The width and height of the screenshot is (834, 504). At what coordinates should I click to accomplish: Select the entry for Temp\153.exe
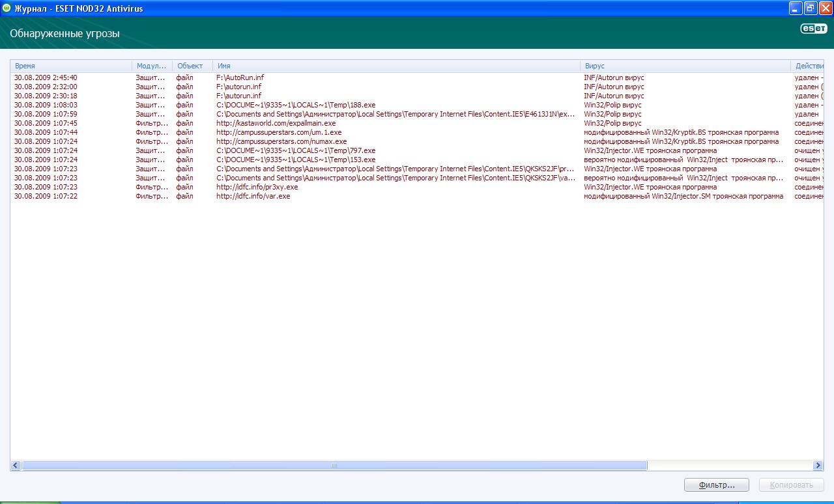[x=417, y=160]
